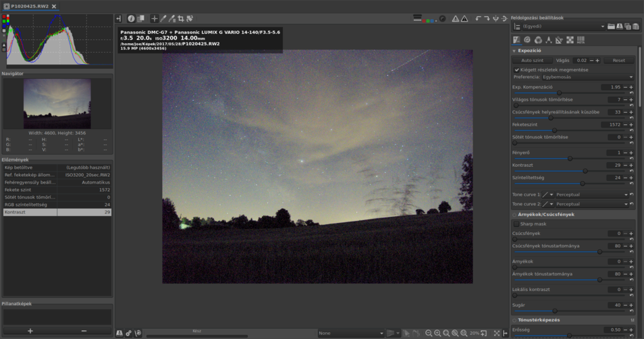Rotate the image left

click(x=478, y=18)
